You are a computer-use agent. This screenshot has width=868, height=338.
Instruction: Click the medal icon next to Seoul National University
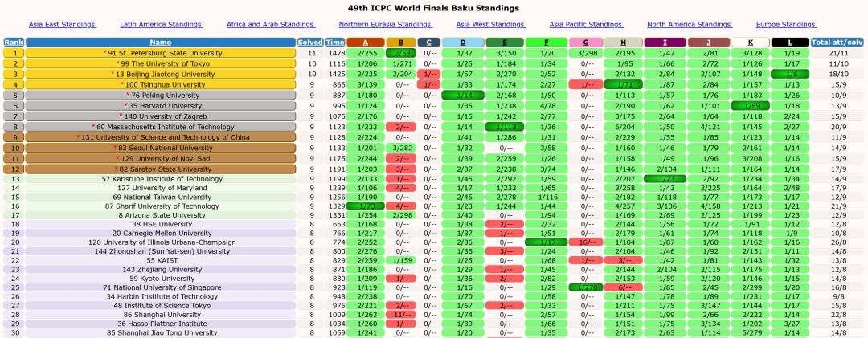115,148
